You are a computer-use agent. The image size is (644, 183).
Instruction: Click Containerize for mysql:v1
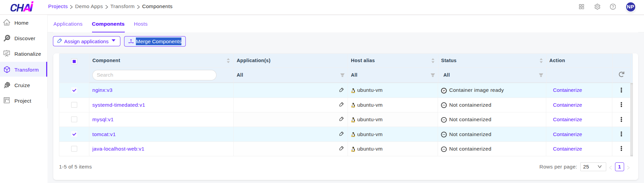point(567,120)
